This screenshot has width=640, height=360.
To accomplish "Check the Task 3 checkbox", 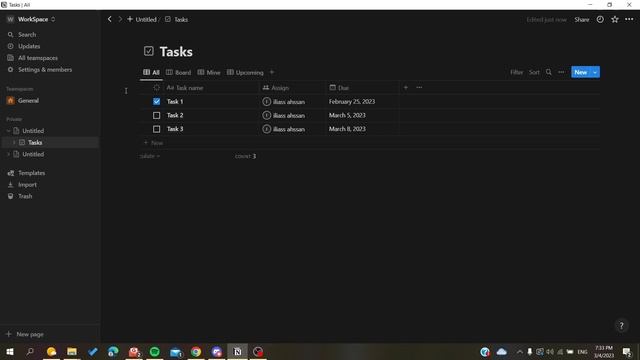I will pos(156,129).
